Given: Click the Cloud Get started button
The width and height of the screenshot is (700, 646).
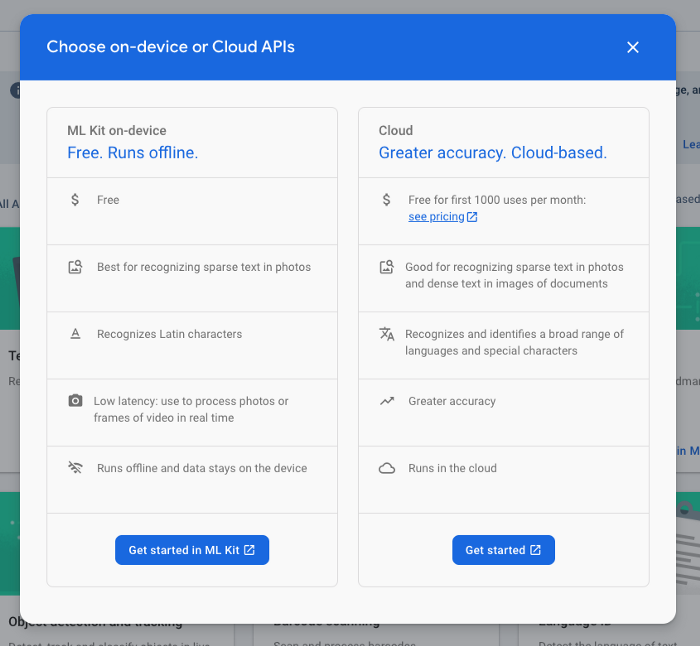Looking at the screenshot, I should click(503, 550).
